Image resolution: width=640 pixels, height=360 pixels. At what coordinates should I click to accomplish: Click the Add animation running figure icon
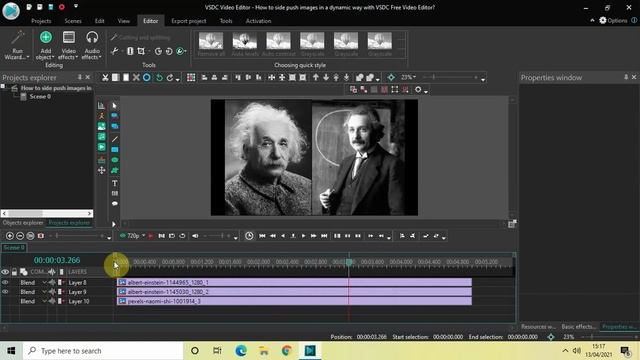click(101, 116)
